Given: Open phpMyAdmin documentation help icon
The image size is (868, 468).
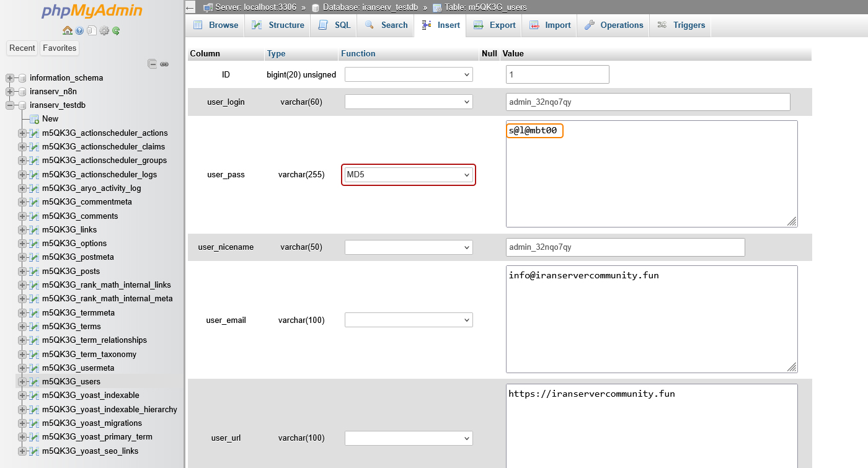Looking at the screenshot, I should point(79,30).
